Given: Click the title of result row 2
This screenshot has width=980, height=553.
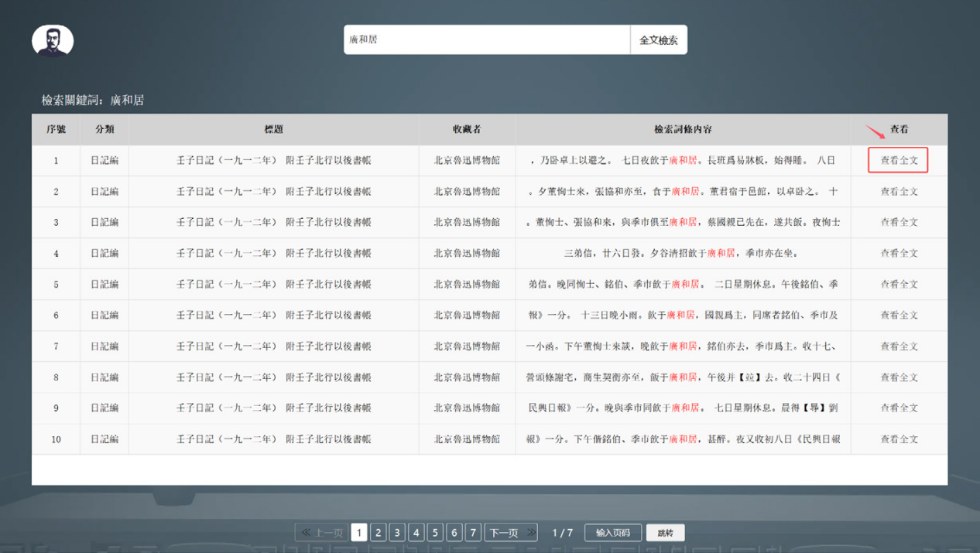Looking at the screenshot, I should (273, 192).
